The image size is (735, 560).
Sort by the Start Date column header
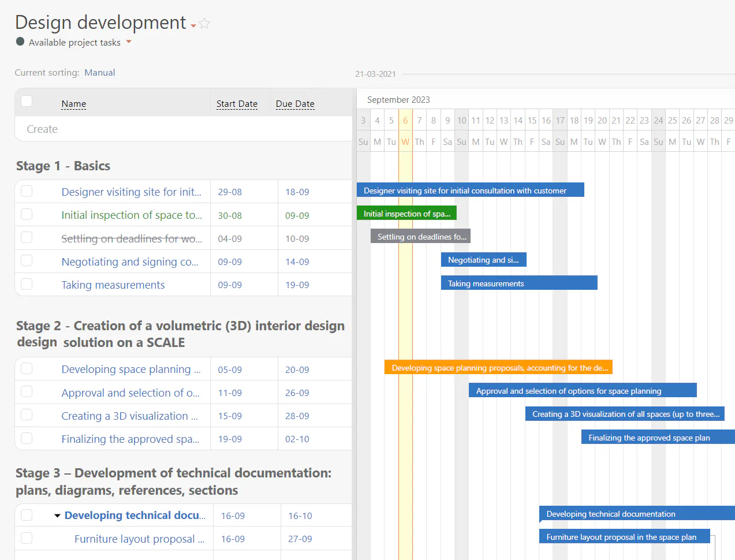click(x=237, y=104)
